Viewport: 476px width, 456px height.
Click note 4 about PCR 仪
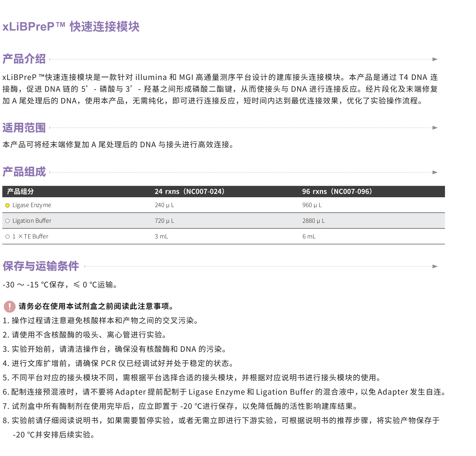pos(118,363)
